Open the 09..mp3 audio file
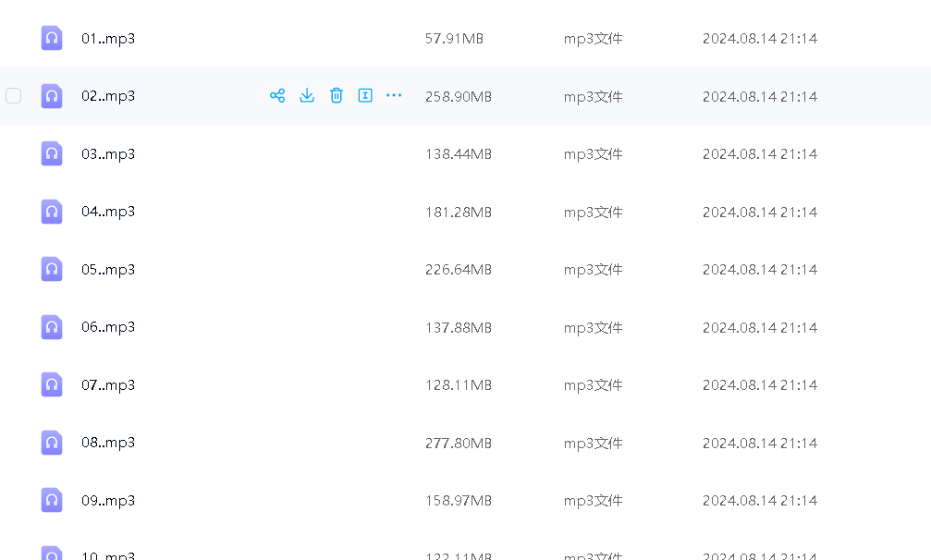Screen dimensions: 931x560 pyautogui.click(x=108, y=500)
